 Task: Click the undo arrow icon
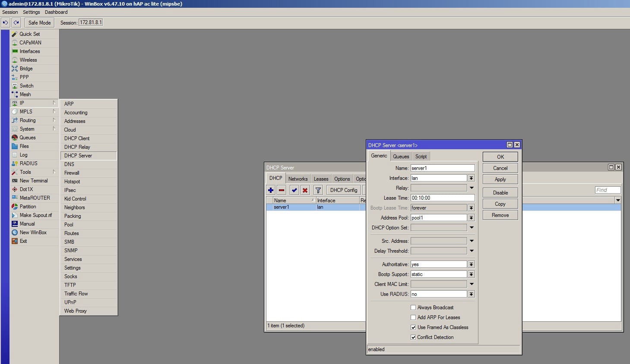[x=6, y=22]
